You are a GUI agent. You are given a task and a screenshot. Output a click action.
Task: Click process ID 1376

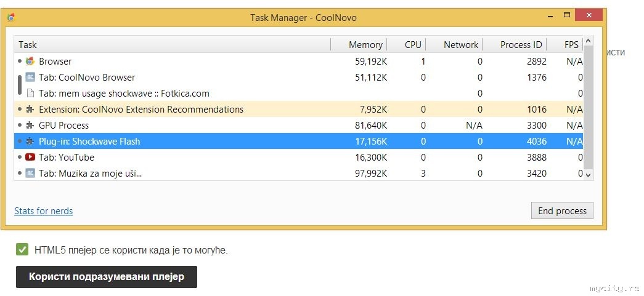pyautogui.click(x=537, y=77)
